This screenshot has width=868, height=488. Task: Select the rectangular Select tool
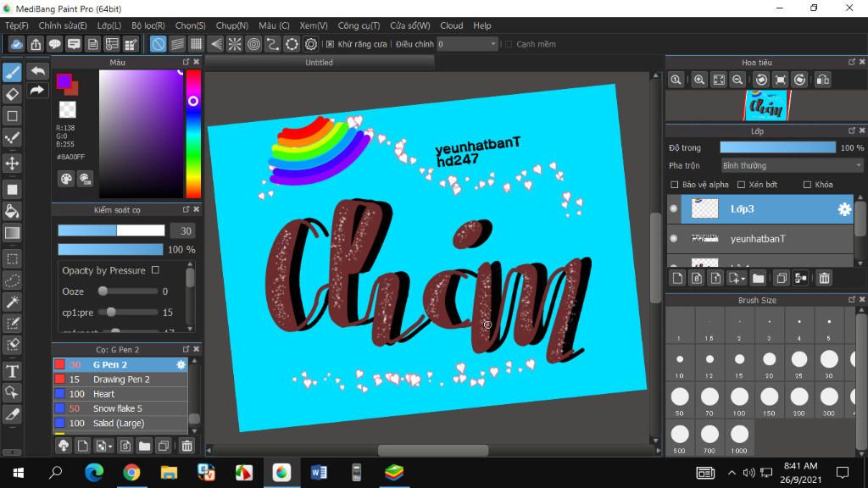click(12, 258)
